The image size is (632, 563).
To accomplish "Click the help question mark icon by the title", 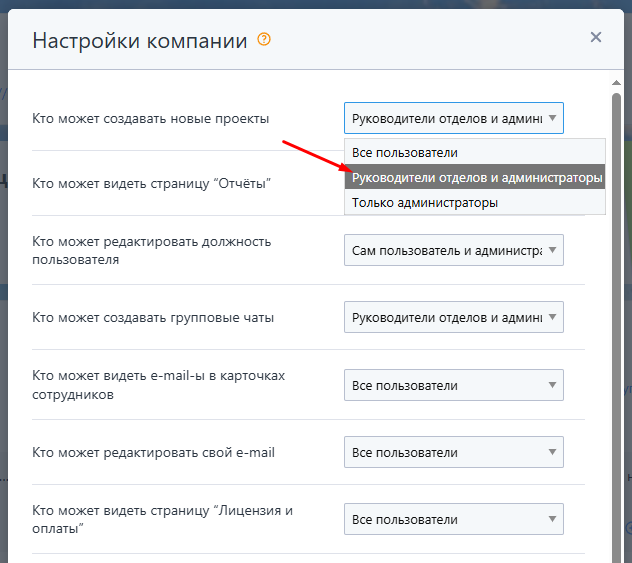I will tap(264, 40).
